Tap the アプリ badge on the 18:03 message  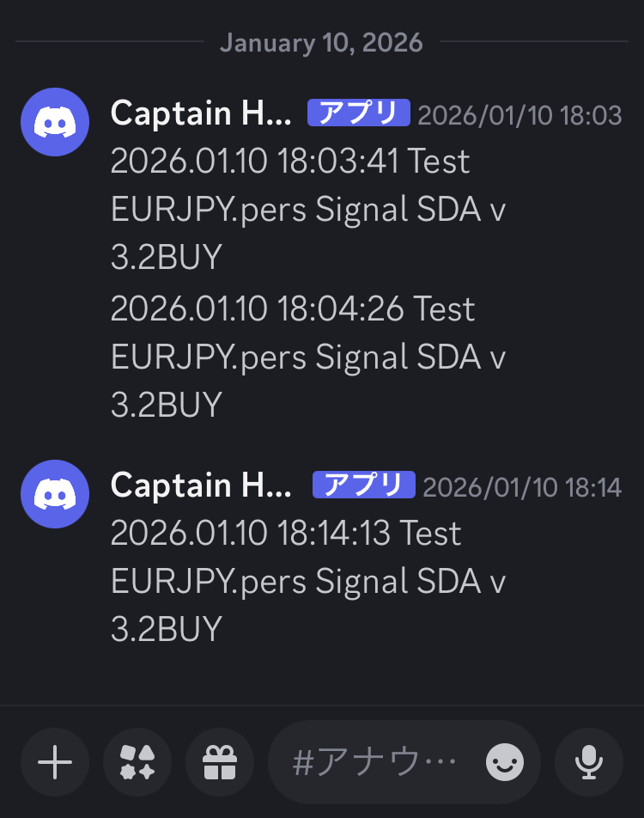click(358, 113)
